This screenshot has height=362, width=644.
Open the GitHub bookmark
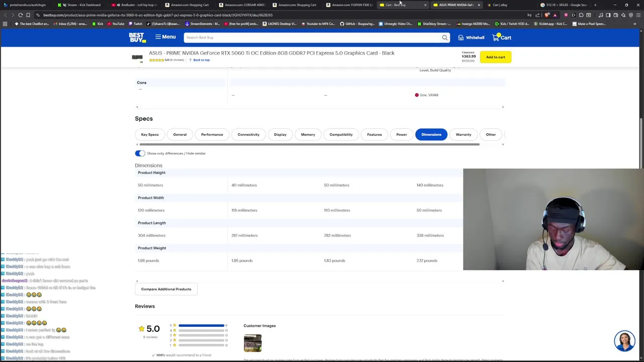coord(357,24)
